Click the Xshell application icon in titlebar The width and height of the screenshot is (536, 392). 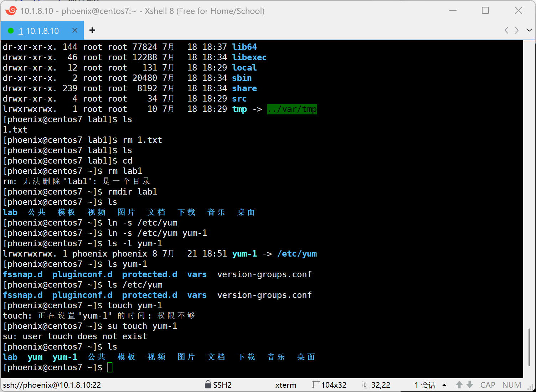(11, 11)
